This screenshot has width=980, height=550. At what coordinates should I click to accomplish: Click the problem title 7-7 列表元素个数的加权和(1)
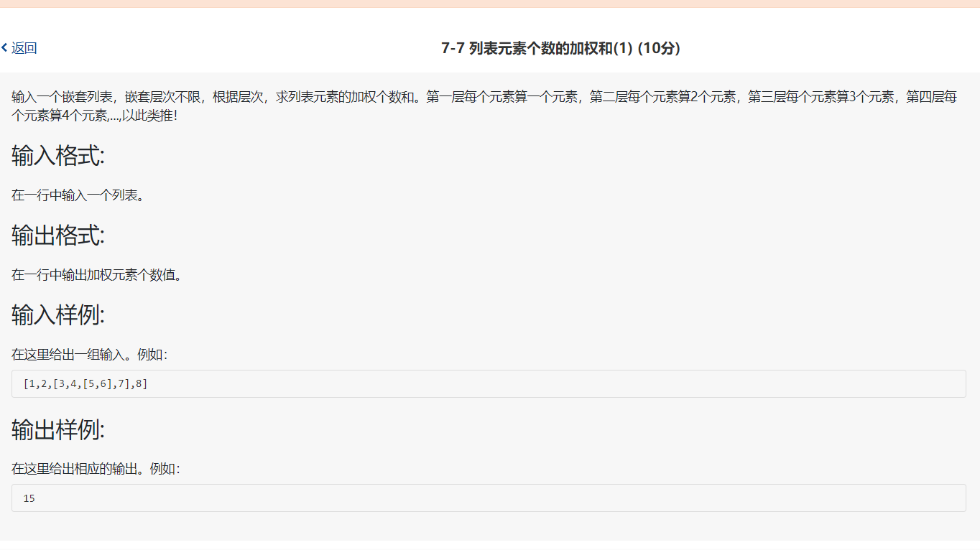(x=535, y=49)
